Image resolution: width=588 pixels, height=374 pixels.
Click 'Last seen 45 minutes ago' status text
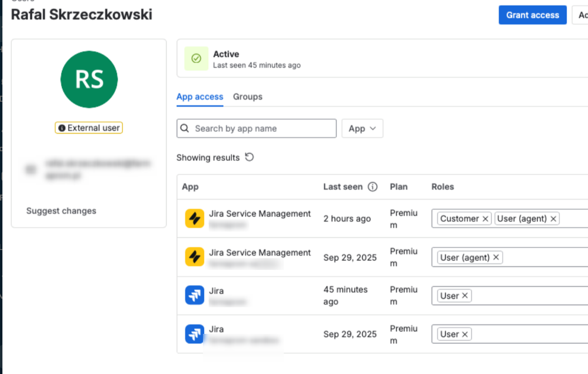[x=257, y=65]
